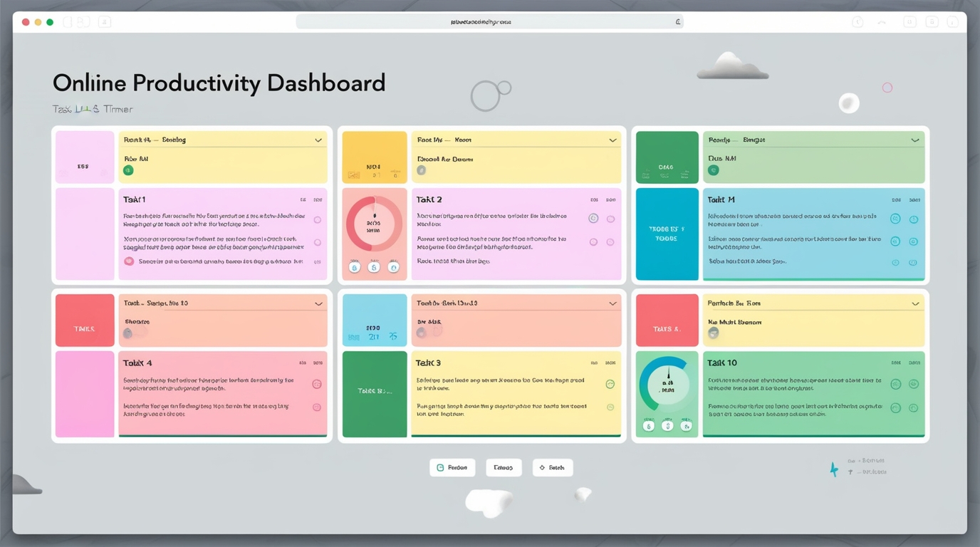Collapse the Task 10 card using its dropdown arrow
Viewport: 980px width, 547px height.
(x=916, y=303)
